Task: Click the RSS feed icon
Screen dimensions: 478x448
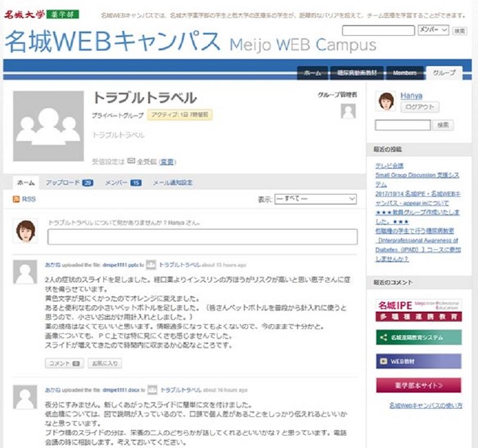Action: click(16, 200)
